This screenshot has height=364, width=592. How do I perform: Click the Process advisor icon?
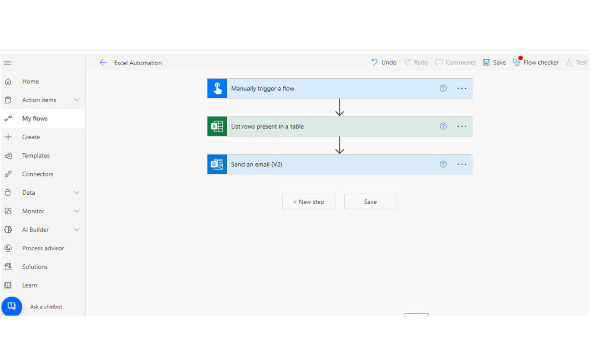8,248
